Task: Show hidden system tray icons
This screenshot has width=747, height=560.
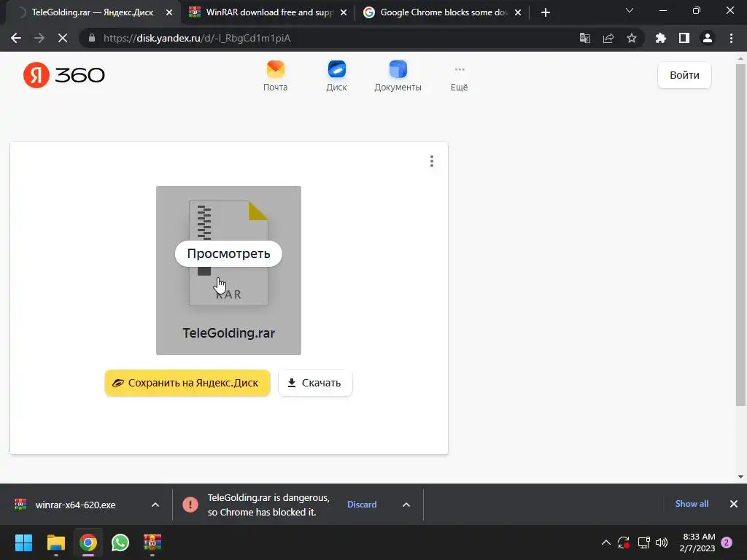Action: [606, 542]
